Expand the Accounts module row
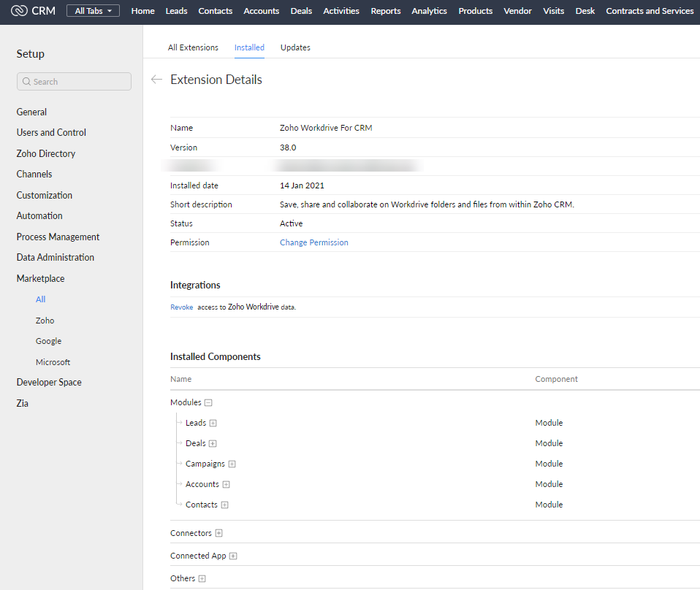Viewport: 700px width, 590px height. coord(226,485)
